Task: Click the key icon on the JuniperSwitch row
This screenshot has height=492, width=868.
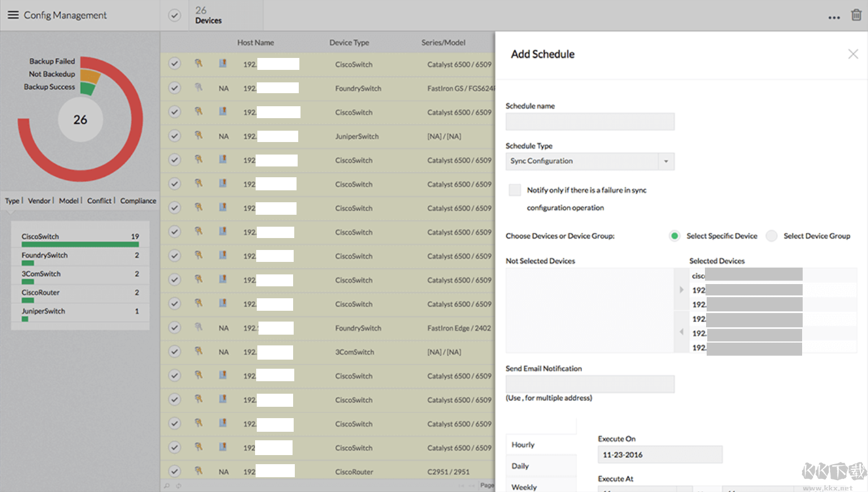Action: (x=198, y=136)
